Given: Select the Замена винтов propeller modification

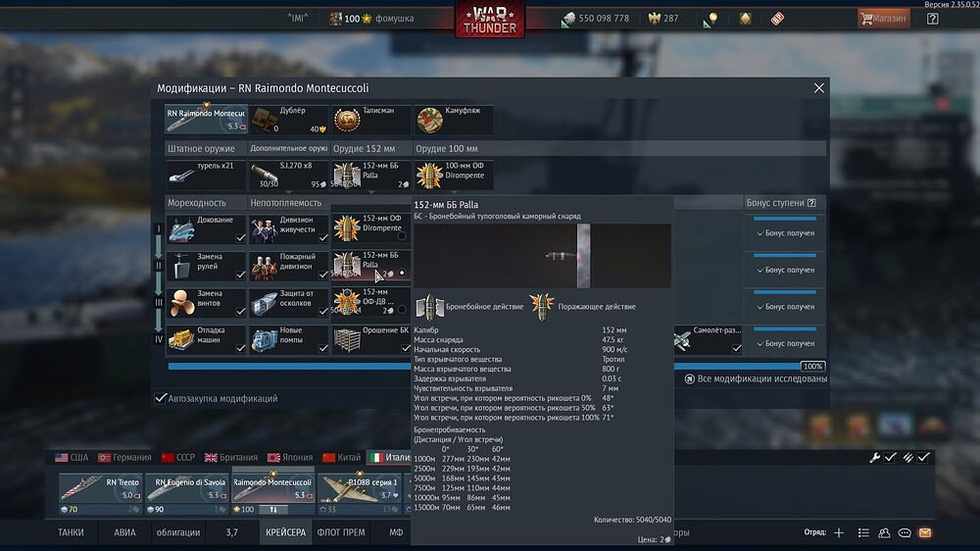Looking at the screenshot, I should point(206,303).
